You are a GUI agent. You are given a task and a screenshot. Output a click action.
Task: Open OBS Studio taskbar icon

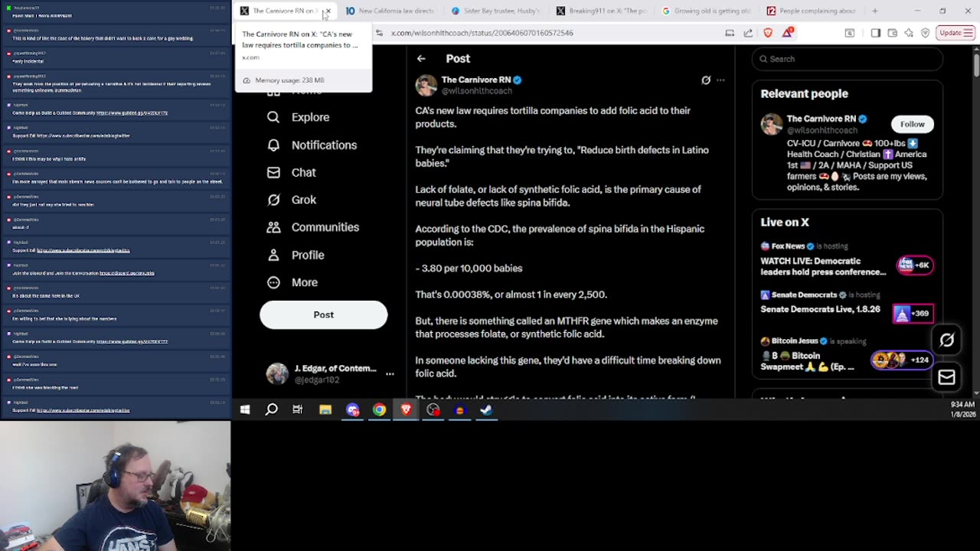point(433,410)
